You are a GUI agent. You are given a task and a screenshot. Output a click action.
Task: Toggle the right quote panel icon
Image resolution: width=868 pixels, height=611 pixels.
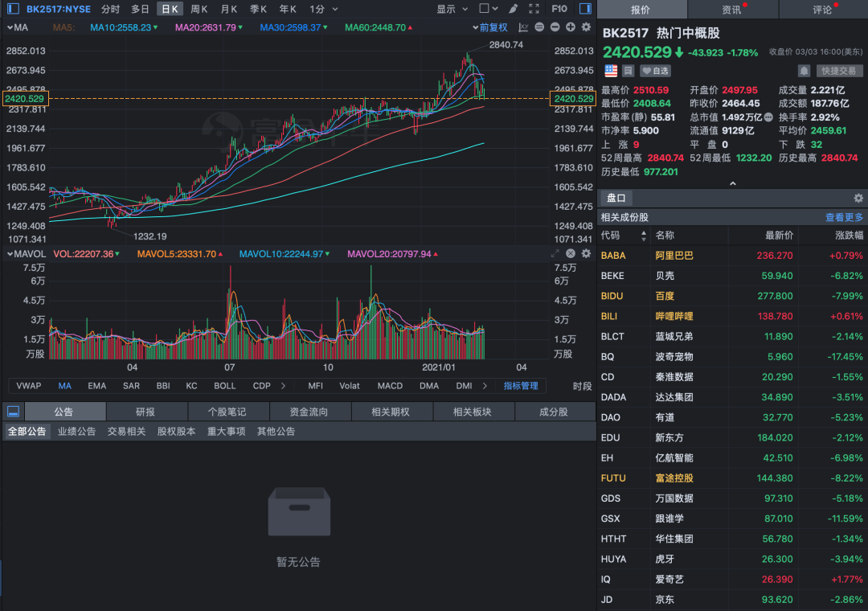[x=585, y=9]
